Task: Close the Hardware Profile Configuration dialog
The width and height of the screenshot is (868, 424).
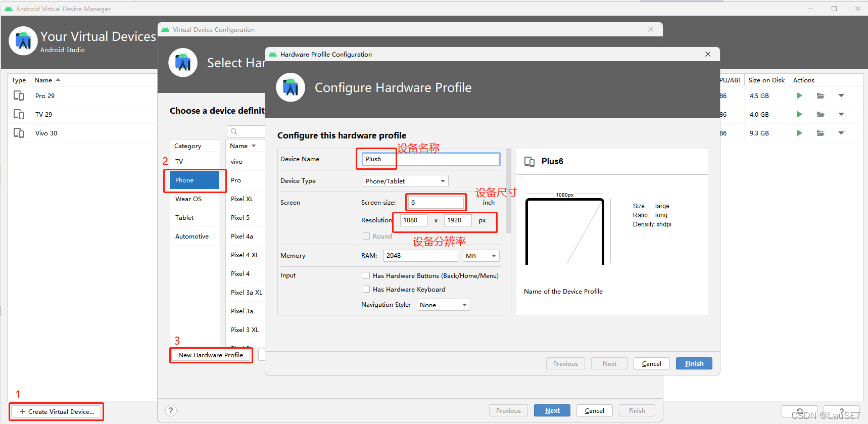Action: pos(708,54)
